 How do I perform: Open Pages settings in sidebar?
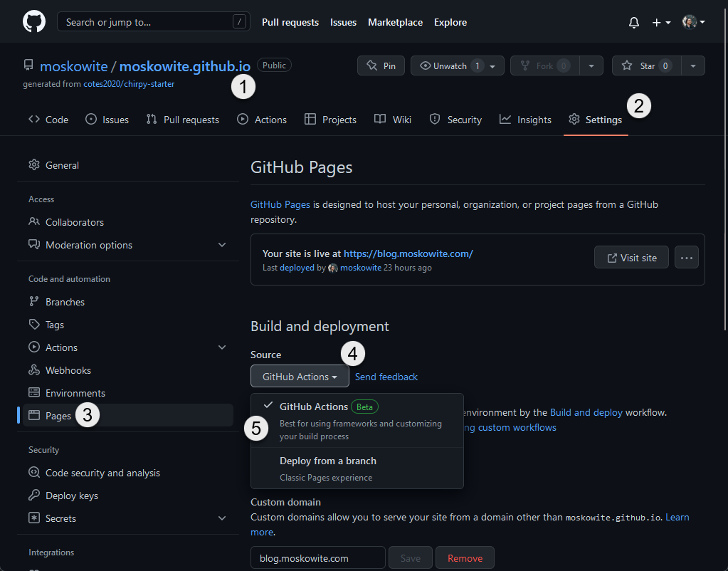[128, 415]
